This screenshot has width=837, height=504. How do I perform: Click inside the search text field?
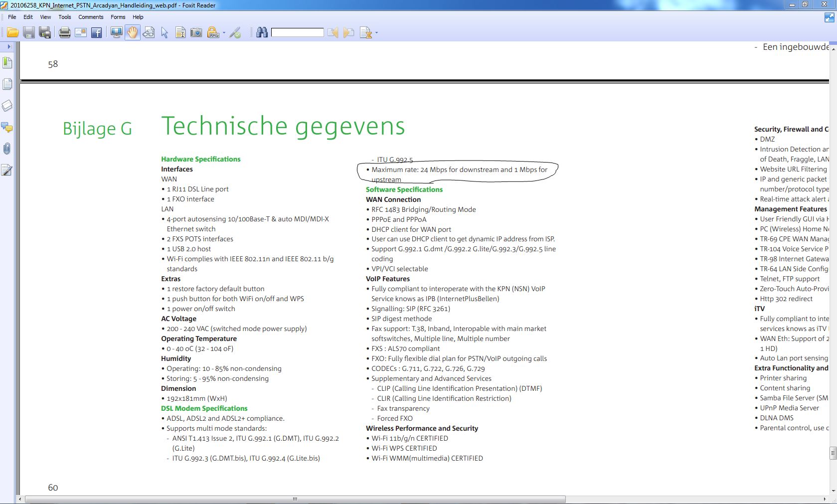(297, 33)
